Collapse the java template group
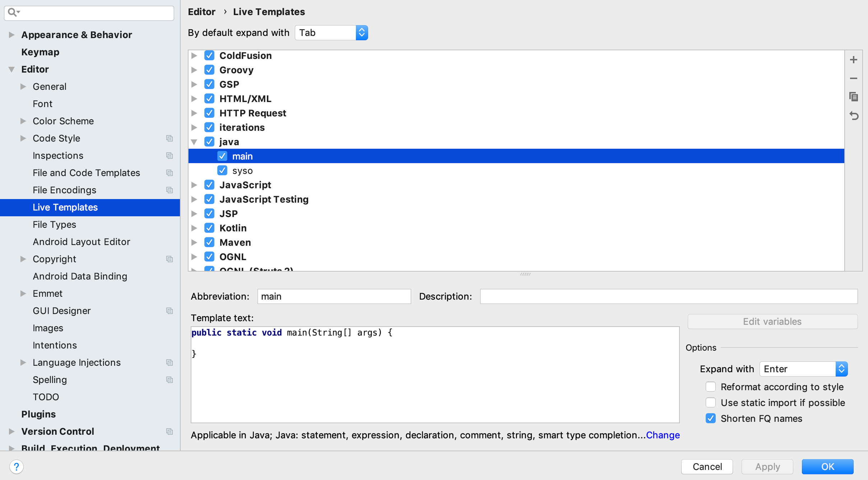The image size is (868, 480). point(194,142)
